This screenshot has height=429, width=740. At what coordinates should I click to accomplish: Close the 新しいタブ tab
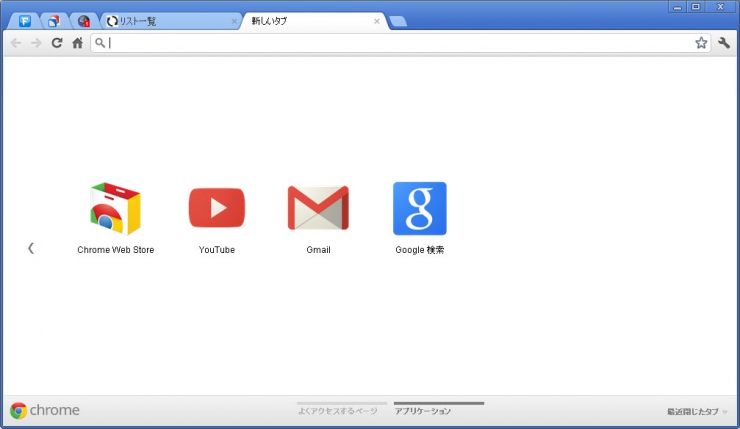click(x=377, y=21)
